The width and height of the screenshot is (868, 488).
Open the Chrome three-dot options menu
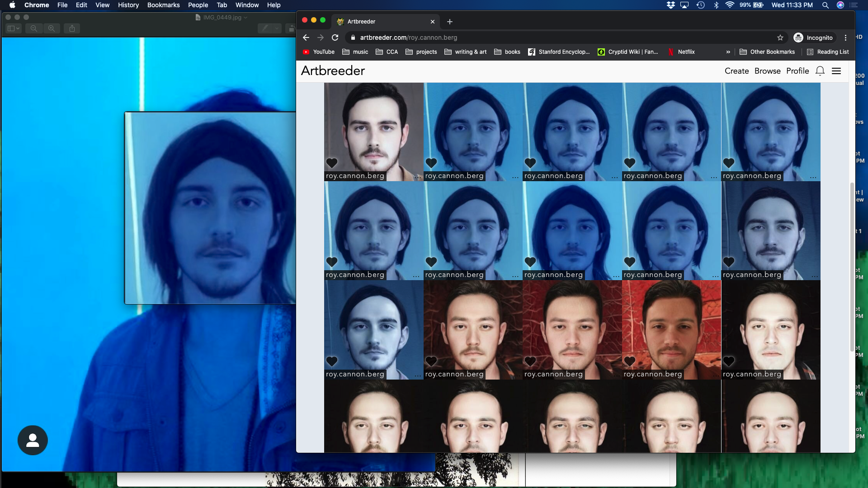coord(845,38)
